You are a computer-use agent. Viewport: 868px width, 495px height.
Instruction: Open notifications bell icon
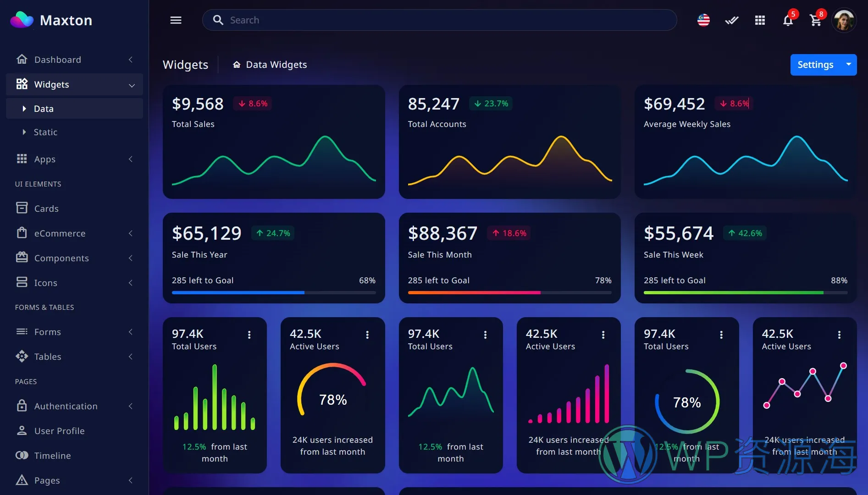(x=788, y=21)
